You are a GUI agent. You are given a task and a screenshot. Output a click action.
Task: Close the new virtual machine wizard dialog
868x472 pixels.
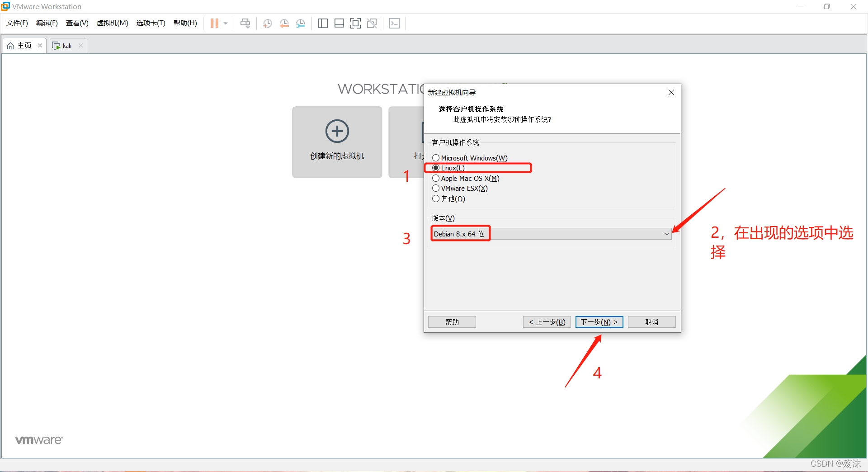(671, 92)
